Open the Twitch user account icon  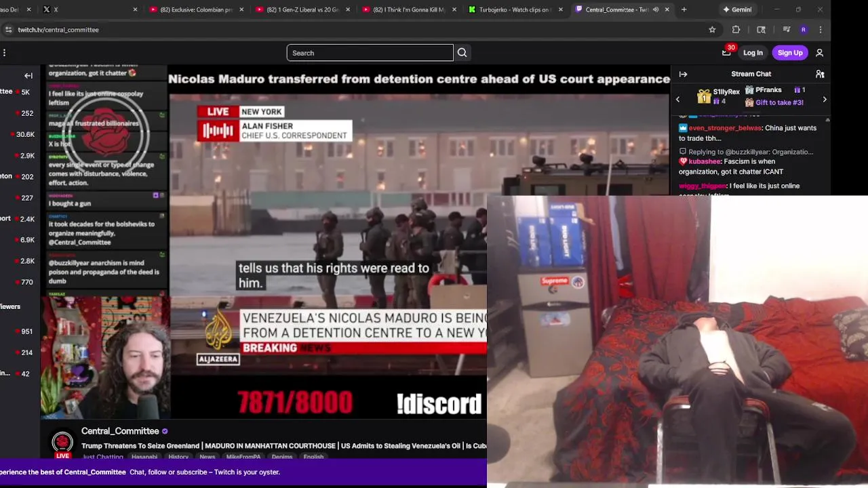coord(819,53)
